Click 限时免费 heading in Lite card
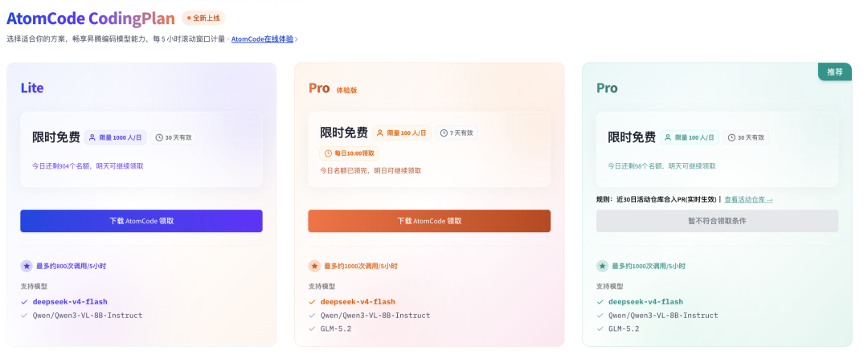This screenshot has width=868, height=355. [56, 137]
